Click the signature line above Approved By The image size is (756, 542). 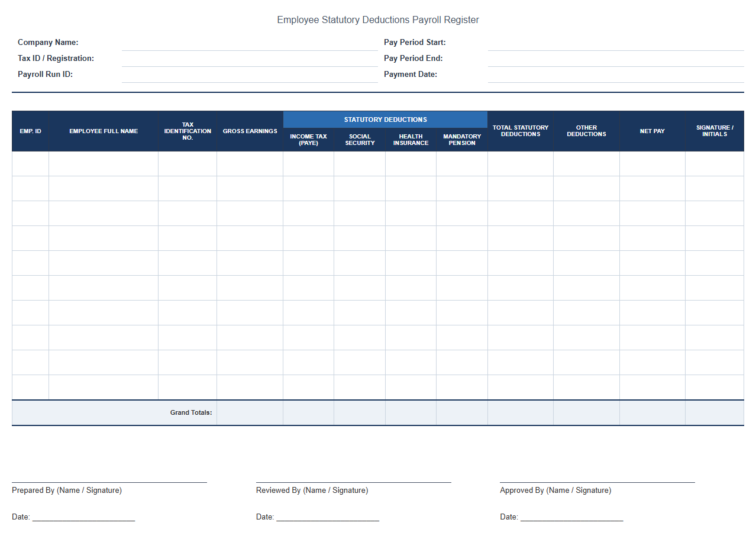597,482
